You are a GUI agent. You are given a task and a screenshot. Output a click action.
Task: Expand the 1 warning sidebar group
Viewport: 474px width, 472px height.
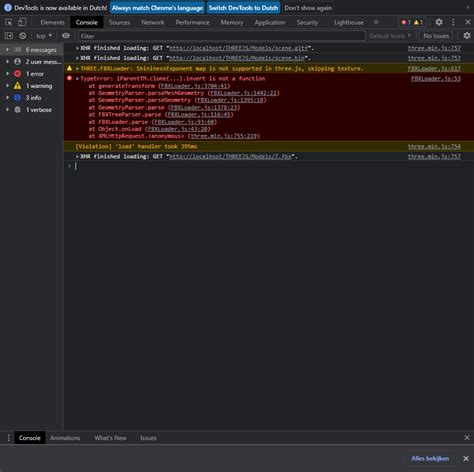(8, 86)
